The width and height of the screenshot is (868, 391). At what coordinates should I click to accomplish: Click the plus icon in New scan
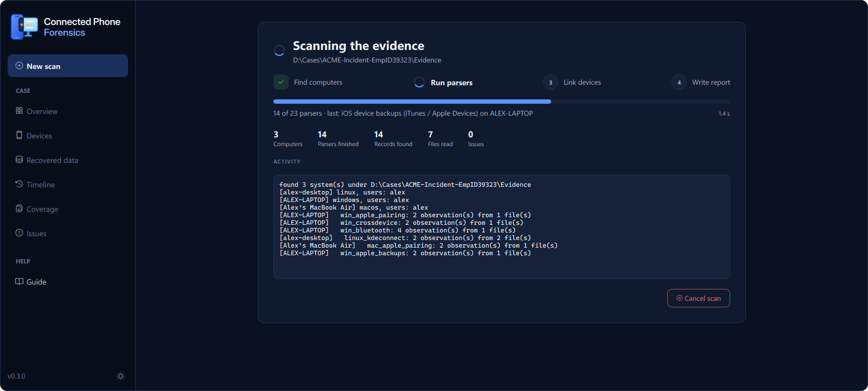pyautogui.click(x=19, y=66)
